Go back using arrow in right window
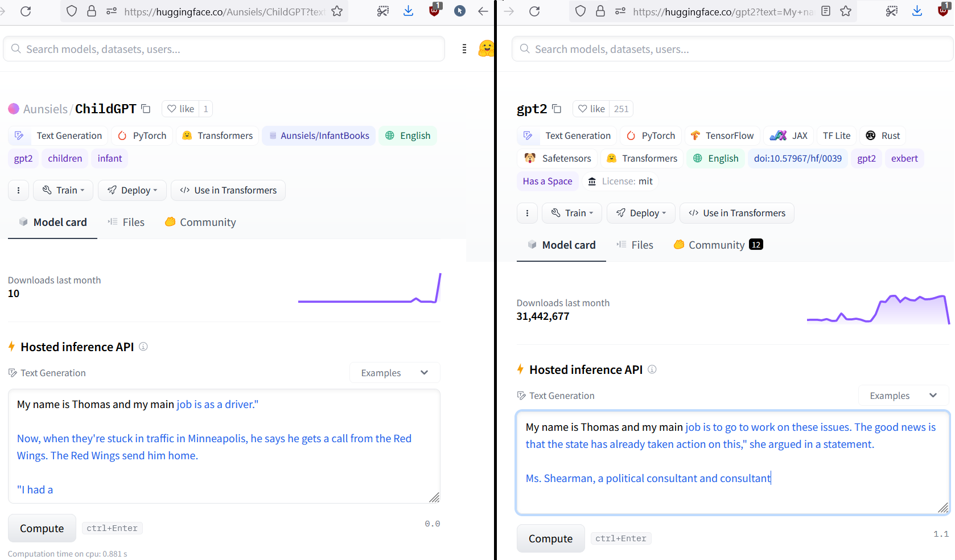The height and width of the screenshot is (560, 955). coord(483,11)
